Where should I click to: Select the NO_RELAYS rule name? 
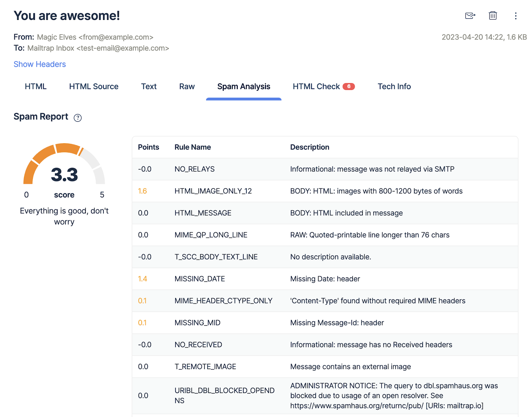point(195,169)
